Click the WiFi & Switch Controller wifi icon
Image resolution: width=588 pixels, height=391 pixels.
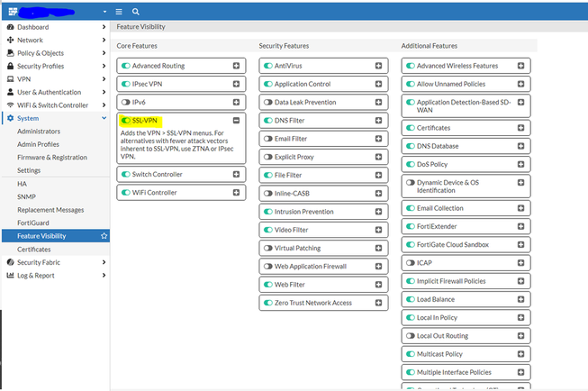pyautogui.click(x=11, y=105)
